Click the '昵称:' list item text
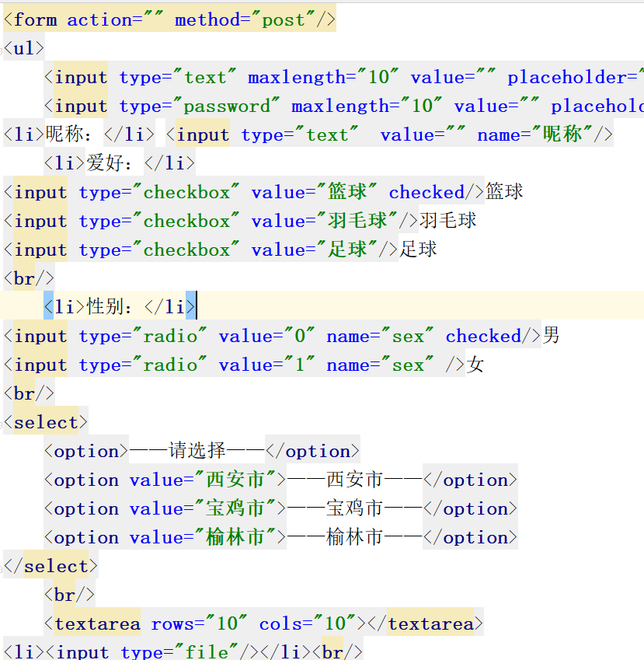The image size is (644, 660). (x=68, y=134)
